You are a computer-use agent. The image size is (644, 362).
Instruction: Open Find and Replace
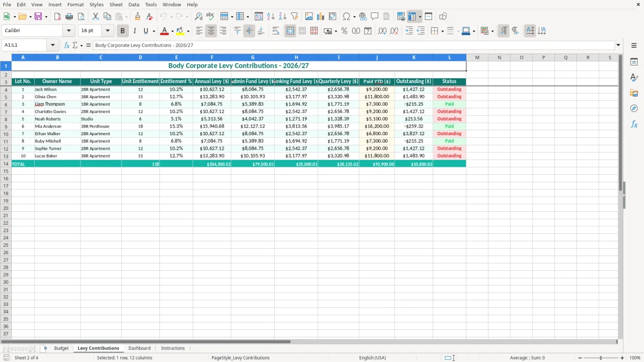point(199,17)
